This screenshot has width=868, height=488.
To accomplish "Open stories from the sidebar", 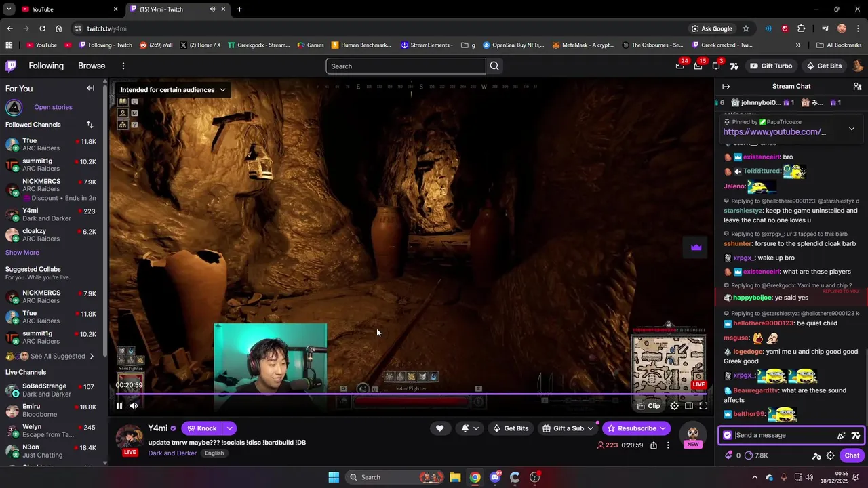I will pos(53,107).
